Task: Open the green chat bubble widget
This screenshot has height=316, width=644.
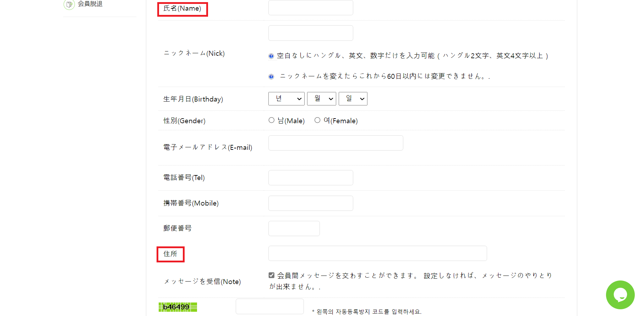Action: pos(620,295)
